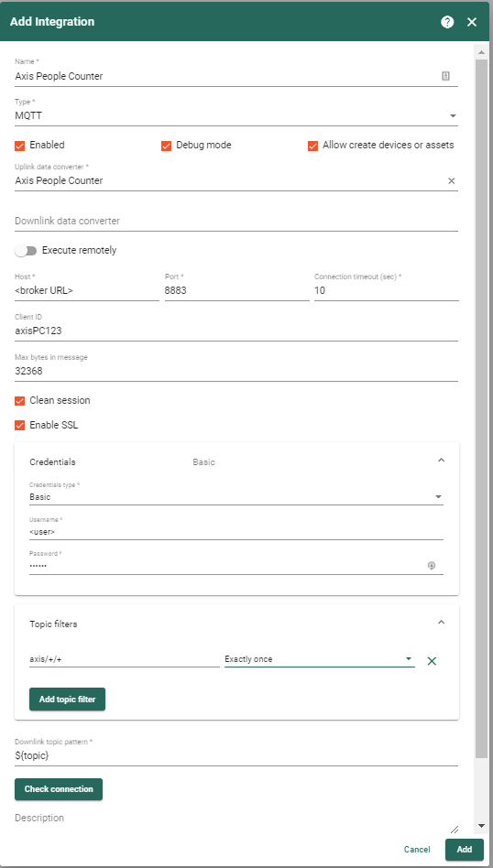Uncheck Allow create devices or assets
The width and height of the screenshot is (493, 868).
[x=313, y=146]
